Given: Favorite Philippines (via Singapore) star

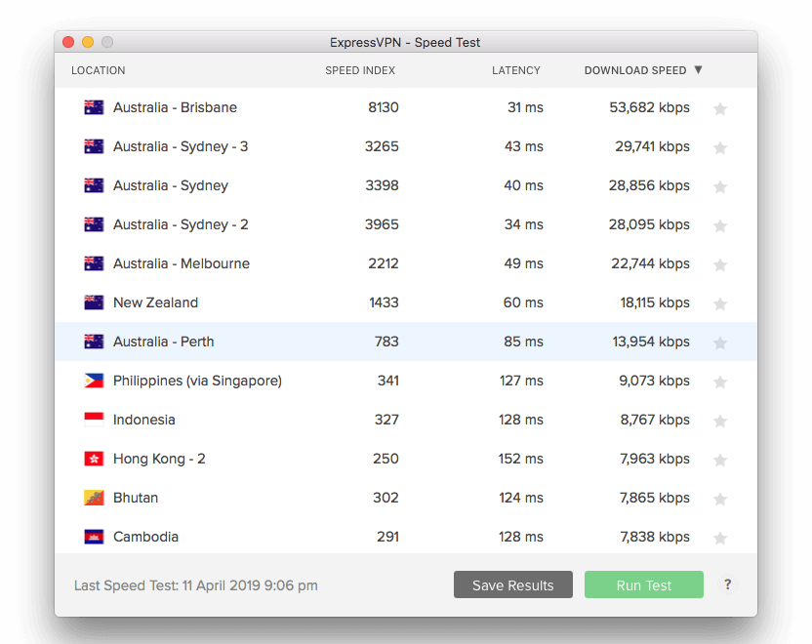Looking at the screenshot, I should click(x=720, y=382).
